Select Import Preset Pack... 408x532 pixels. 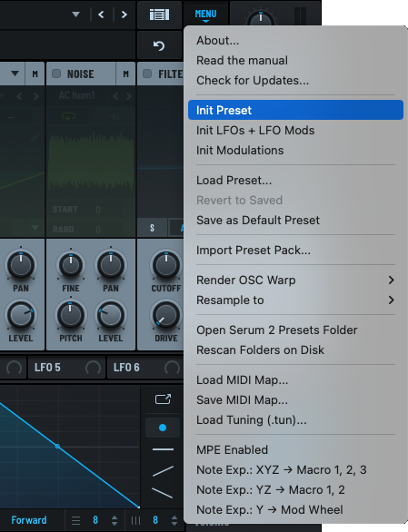(x=295, y=250)
